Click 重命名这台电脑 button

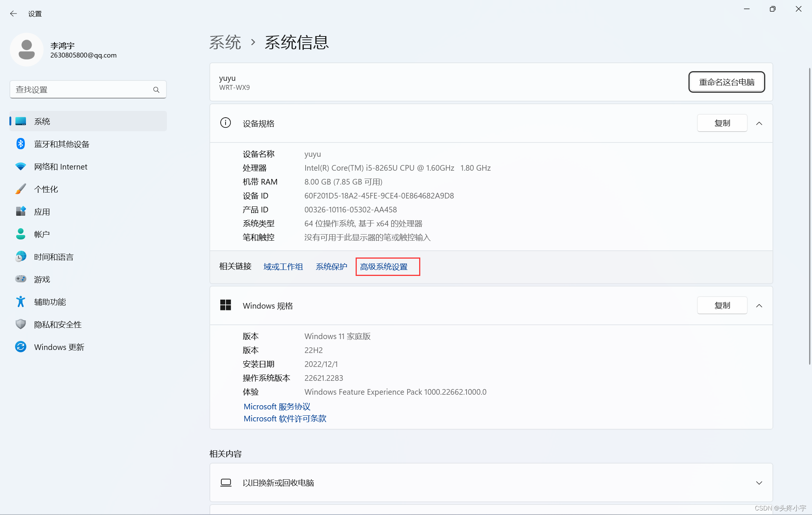(x=726, y=82)
